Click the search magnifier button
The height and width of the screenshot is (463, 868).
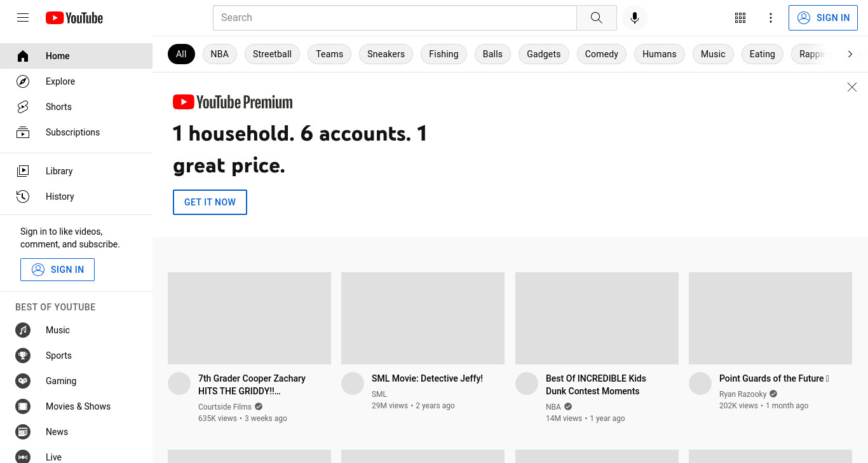tap(596, 18)
